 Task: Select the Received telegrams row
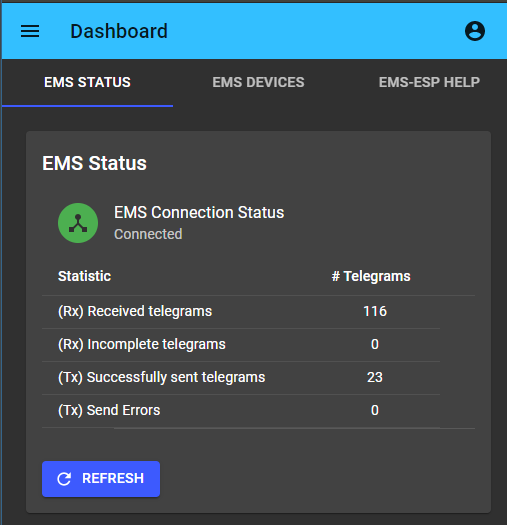(x=241, y=312)
